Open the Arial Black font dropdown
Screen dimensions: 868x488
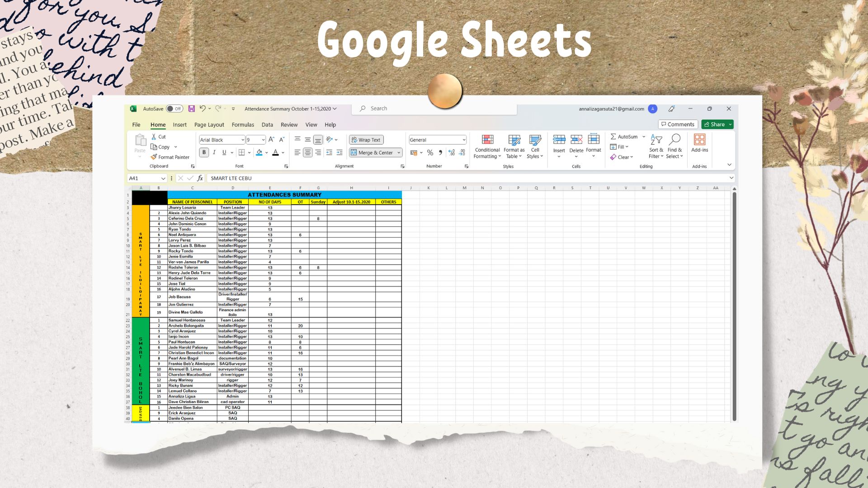pos(242,140)
